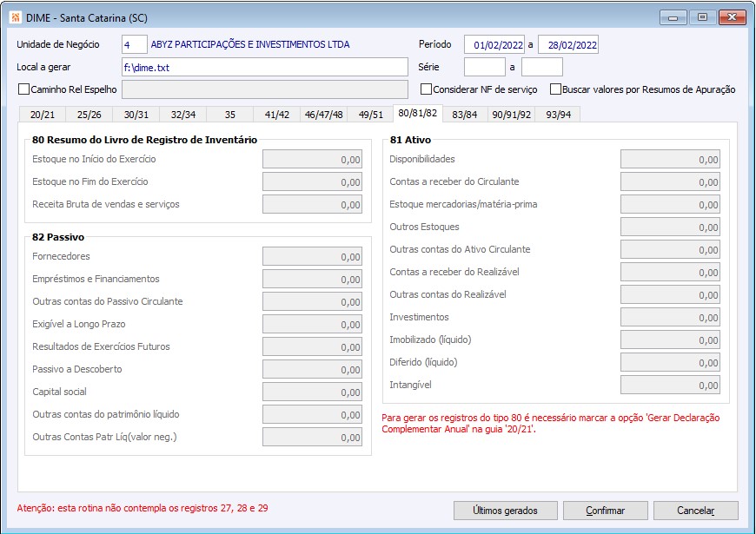Click the Fornecedores value field

[313, 256]
